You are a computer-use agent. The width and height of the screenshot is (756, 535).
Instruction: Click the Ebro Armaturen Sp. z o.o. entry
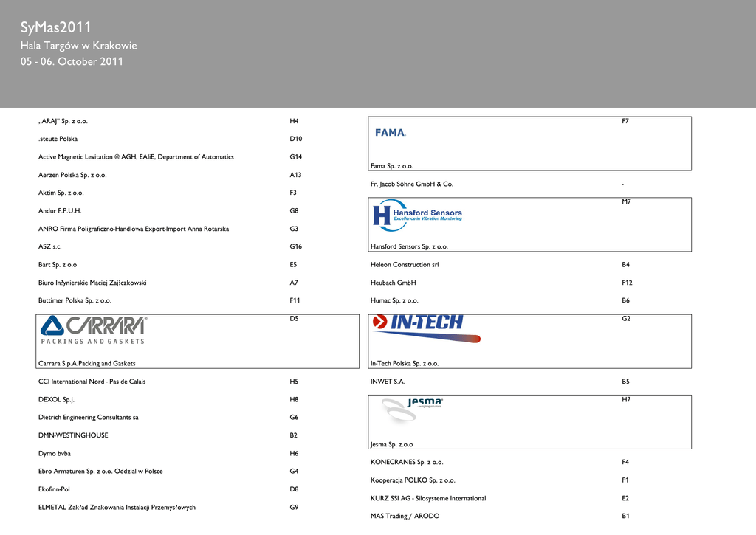(x=100, y=471)
